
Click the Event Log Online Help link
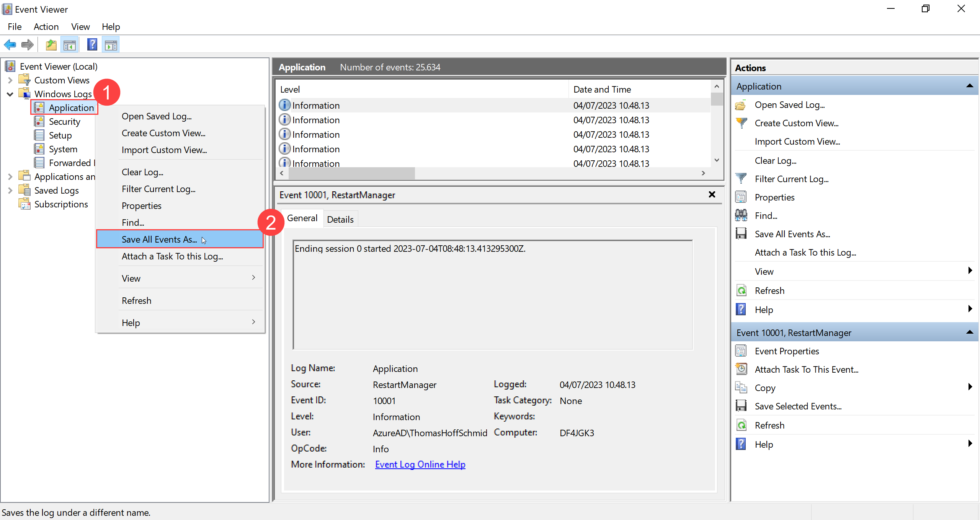click(420, 464)
